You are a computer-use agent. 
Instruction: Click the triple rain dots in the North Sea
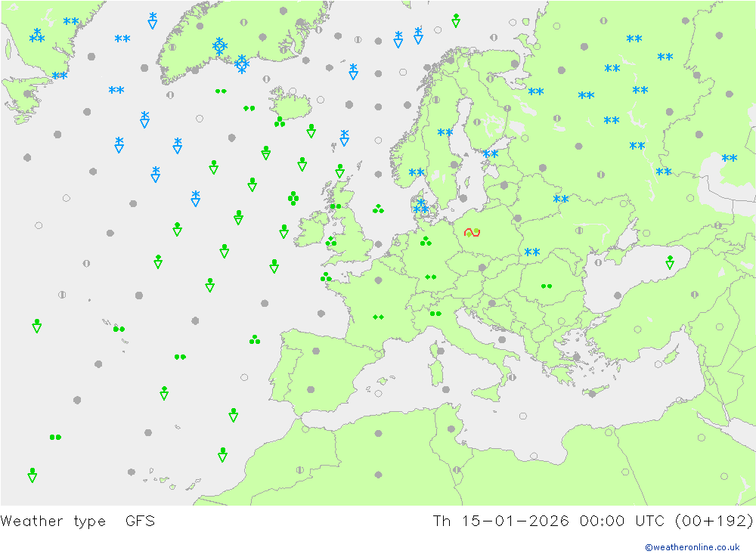click(x=379, y=209)
